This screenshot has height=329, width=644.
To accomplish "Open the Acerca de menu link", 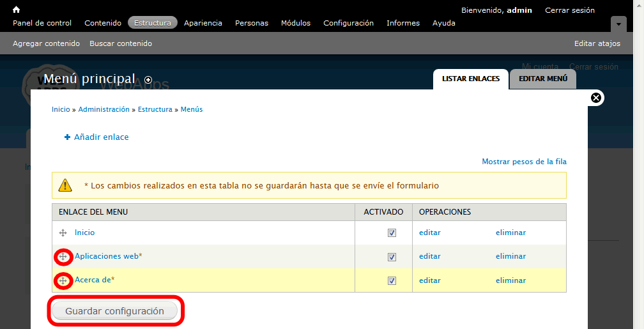I will coord(93,280).
